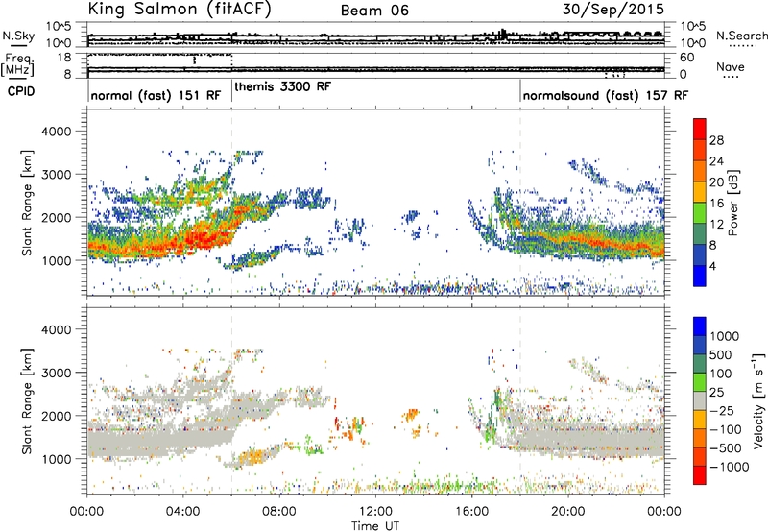The image size is (768, 532).
Task: Click the 'Velocity [m s⁻¹]' color bar label
Action: [x=758, y=399]
